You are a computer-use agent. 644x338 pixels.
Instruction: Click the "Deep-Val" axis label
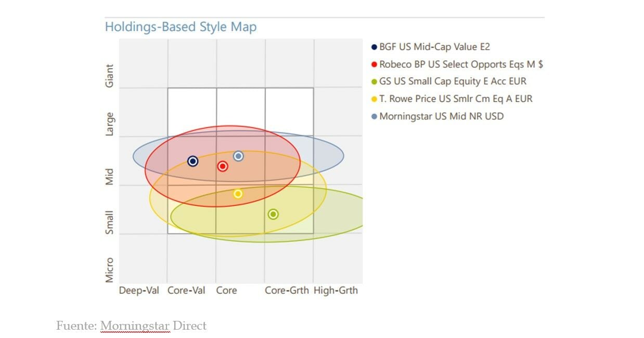click(139, 291)
